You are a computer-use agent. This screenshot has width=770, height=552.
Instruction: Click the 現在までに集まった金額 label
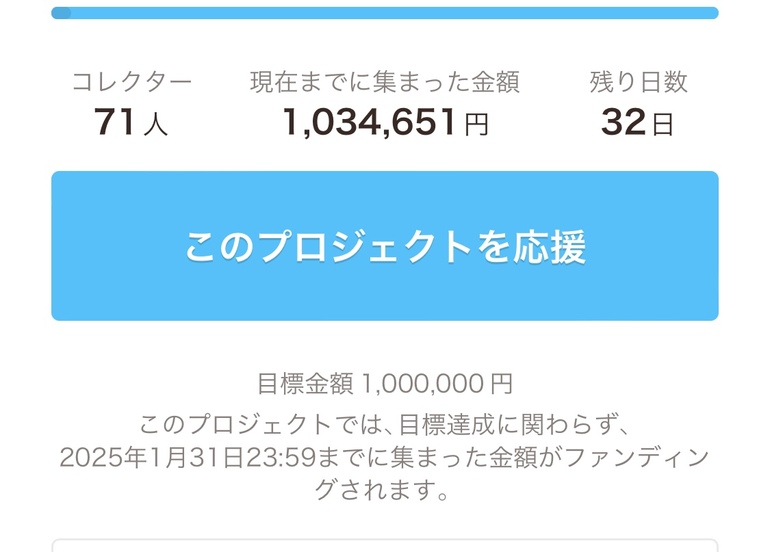point(384,82)
